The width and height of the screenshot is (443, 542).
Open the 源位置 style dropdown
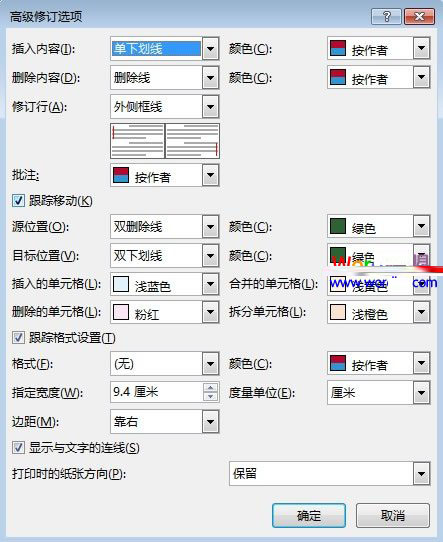tap(210, 227)
